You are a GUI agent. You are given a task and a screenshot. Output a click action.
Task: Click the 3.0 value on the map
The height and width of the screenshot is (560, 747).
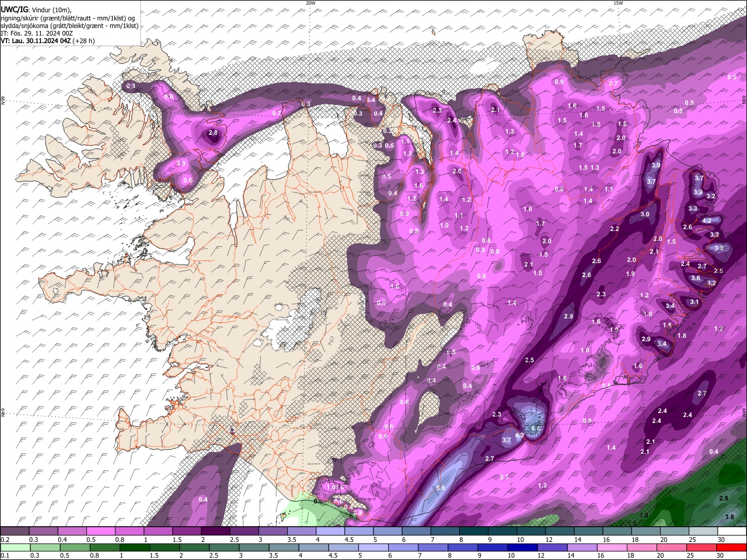[x=645, y=214]
